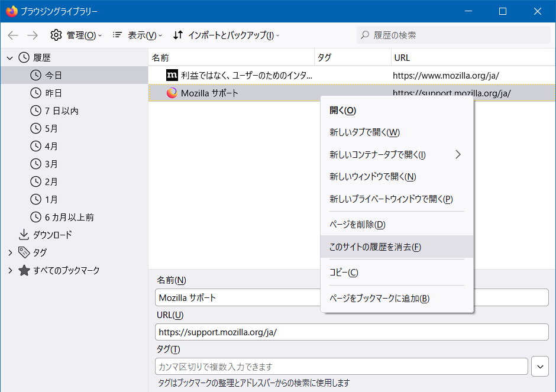Select 昨日 in the history tree
This screenshot has width=556, height=392.
[74, 93]
